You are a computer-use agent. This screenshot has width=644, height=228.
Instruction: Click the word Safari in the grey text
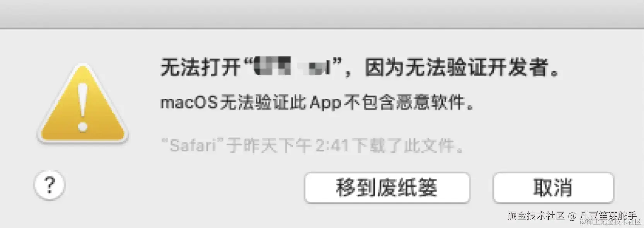pyautogui.click(x=193, y=146)
